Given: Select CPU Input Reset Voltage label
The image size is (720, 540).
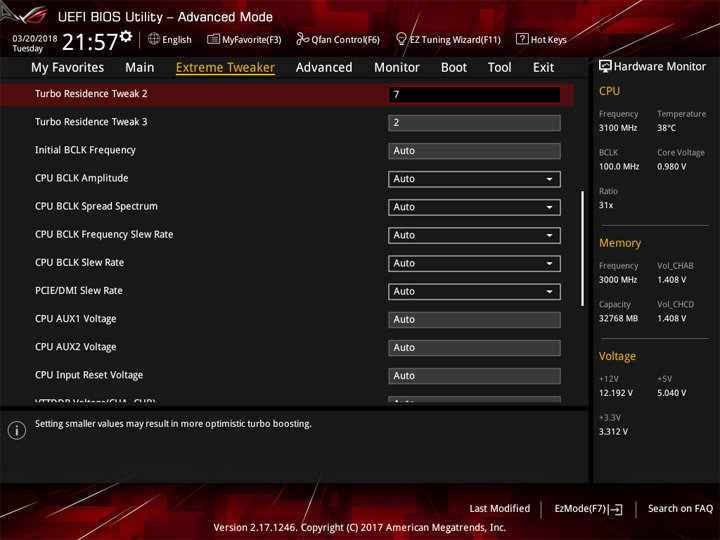Looking at the screenshot, I should click(x=89, y=375).
